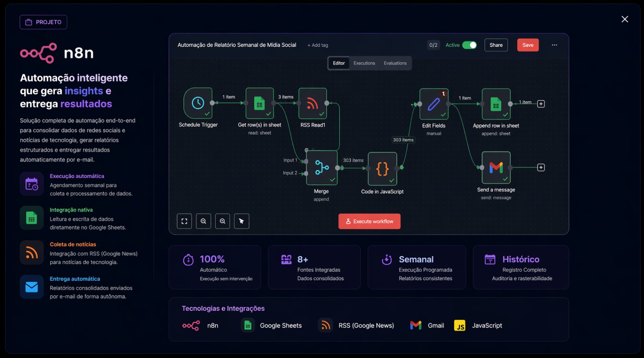644x358 pixels.
Task: Switch to the Executions tab
Action: tap(364, 63)
